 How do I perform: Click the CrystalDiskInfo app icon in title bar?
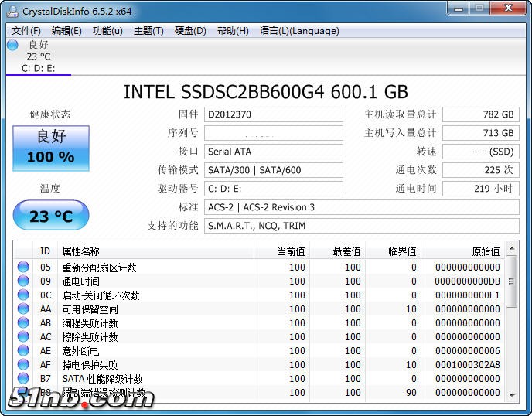[12, 10]
